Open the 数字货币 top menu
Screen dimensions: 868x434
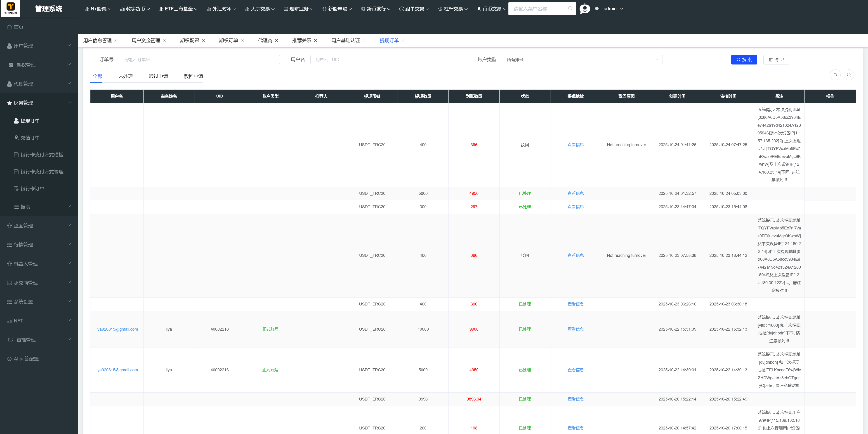click(x=135, y=9)
